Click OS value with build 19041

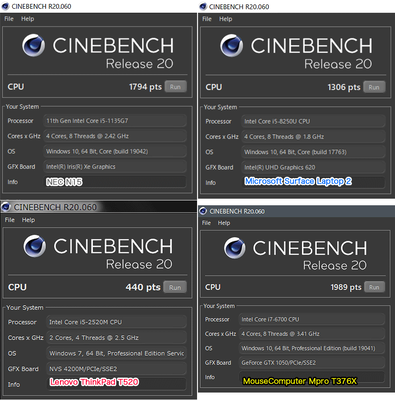point(312,348)
